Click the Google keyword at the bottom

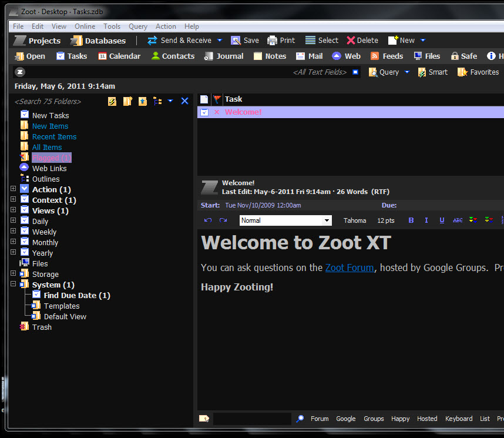tap(345, 419)
